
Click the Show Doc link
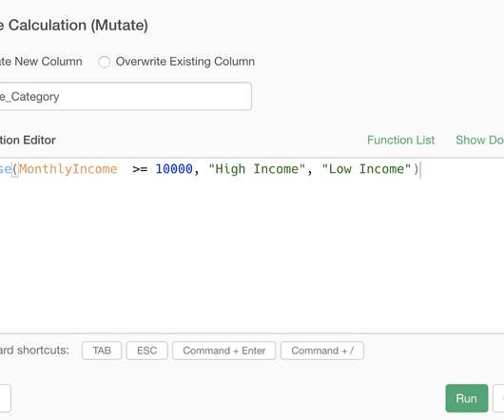[x=479, y=140]
